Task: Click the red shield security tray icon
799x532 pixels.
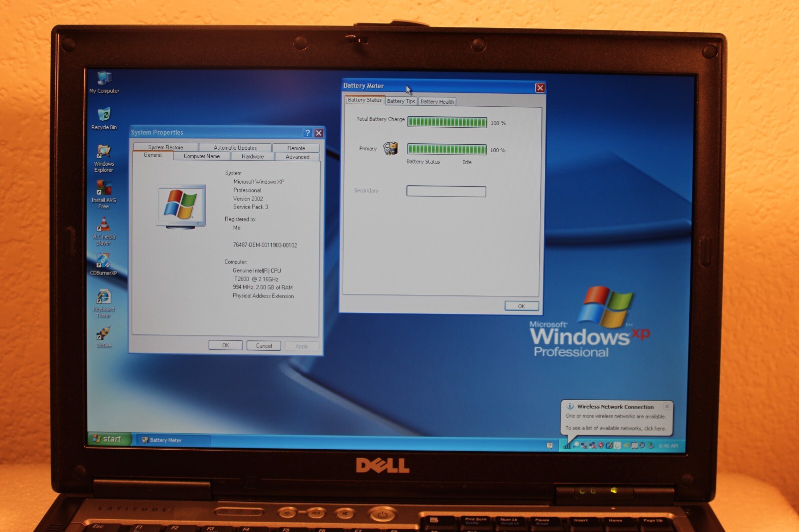Action: click(x=601, y=446)
